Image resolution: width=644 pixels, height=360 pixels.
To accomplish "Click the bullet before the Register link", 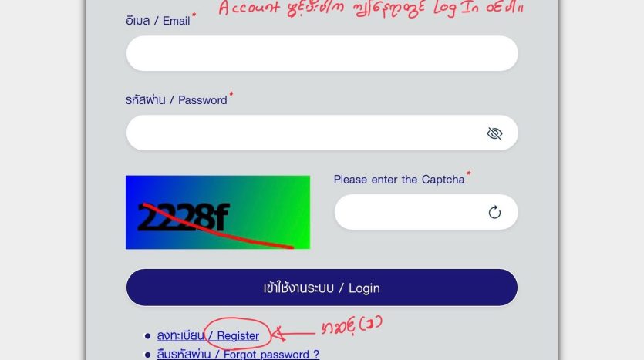I will coord(147,336).
